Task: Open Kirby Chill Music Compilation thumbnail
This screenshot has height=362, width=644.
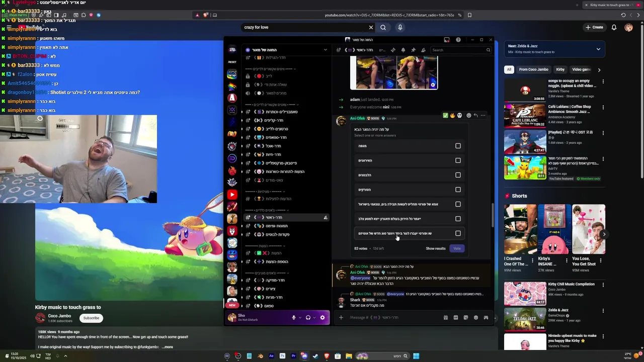Action: point(525,294)
